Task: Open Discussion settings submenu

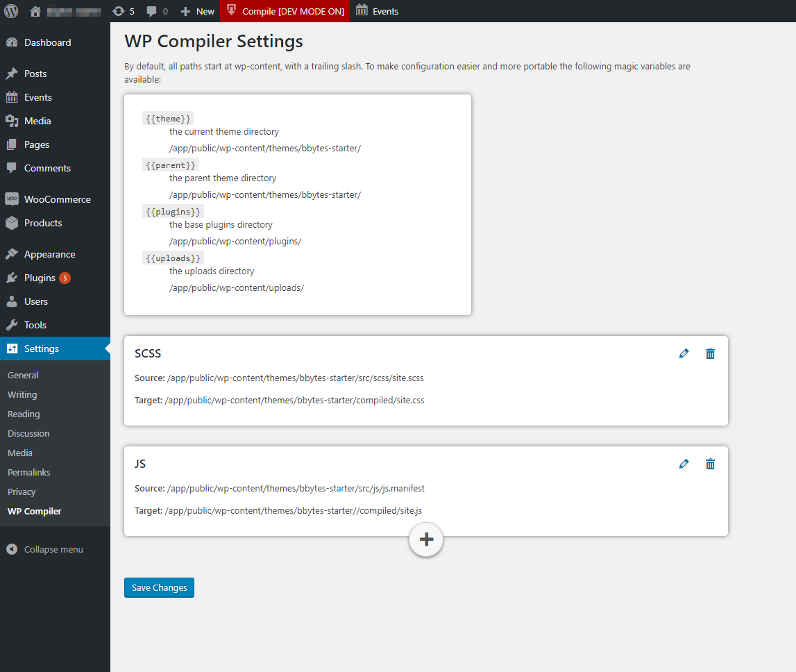Action: click(x=28, y=434)
